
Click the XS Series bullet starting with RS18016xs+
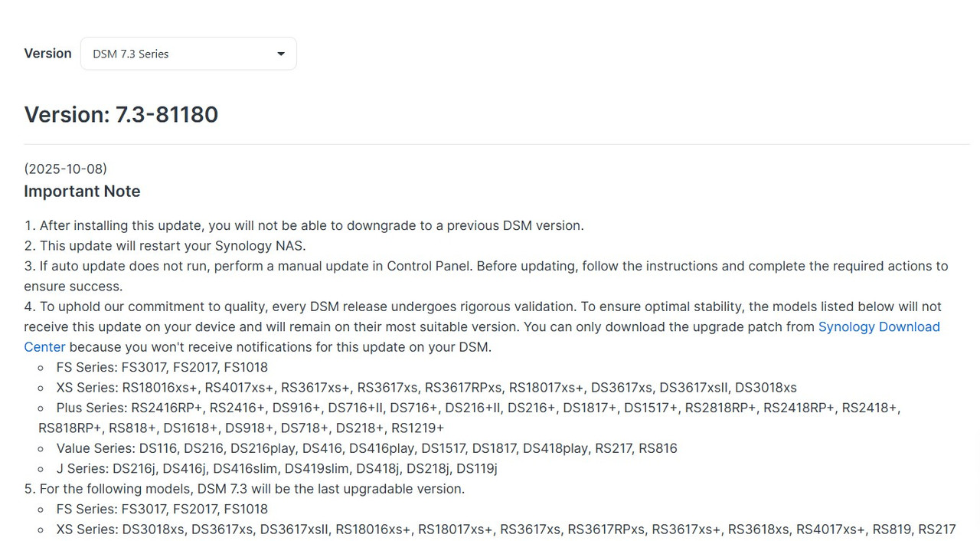point(426,388)
